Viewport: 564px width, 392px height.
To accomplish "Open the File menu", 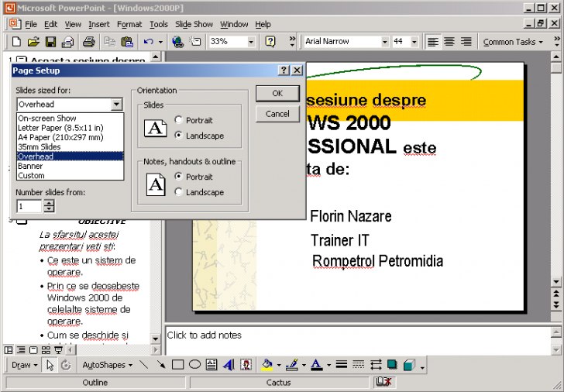I will (30, 25).
